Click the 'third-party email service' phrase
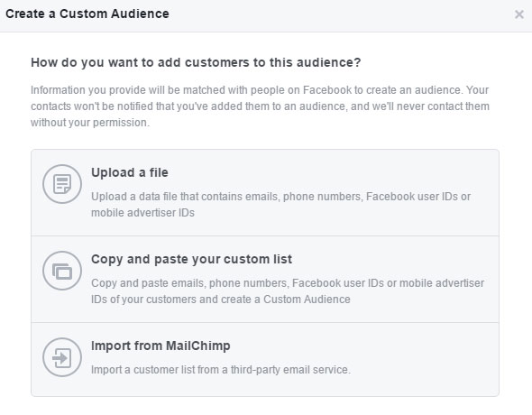Viewport: 532px width, 415px height. point(290,369)
